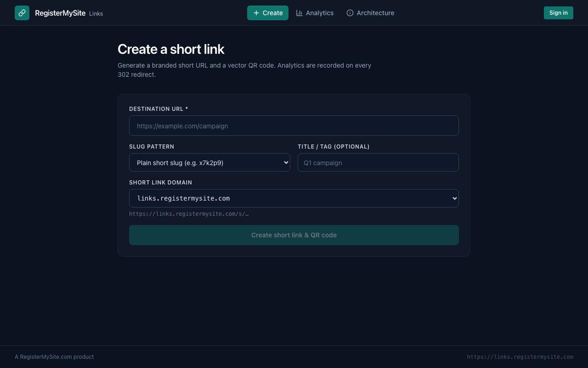Click the 'Create a short link' heading
Image resolution: width=588 pixels, height=368 pixels.
pos(171,49)
